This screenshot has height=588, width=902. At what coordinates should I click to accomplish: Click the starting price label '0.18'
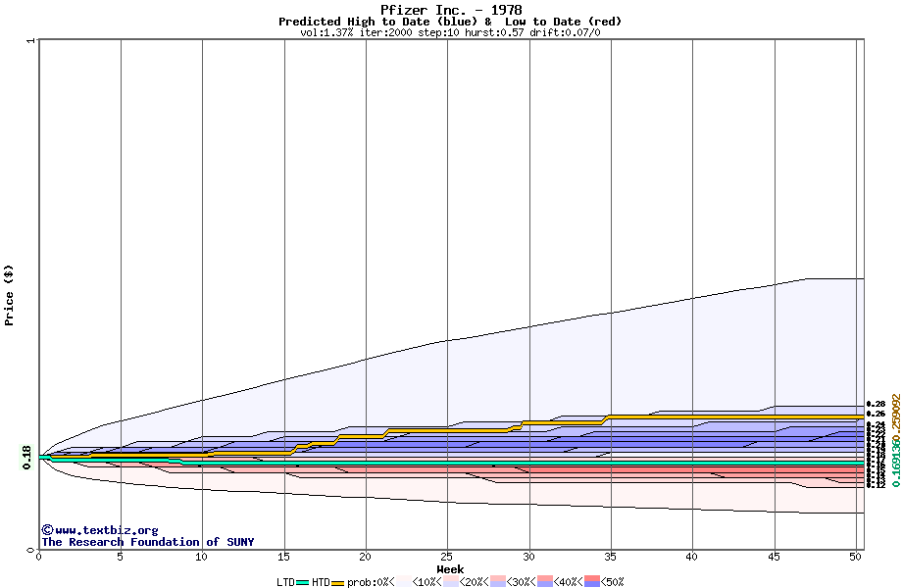[27, 457]
